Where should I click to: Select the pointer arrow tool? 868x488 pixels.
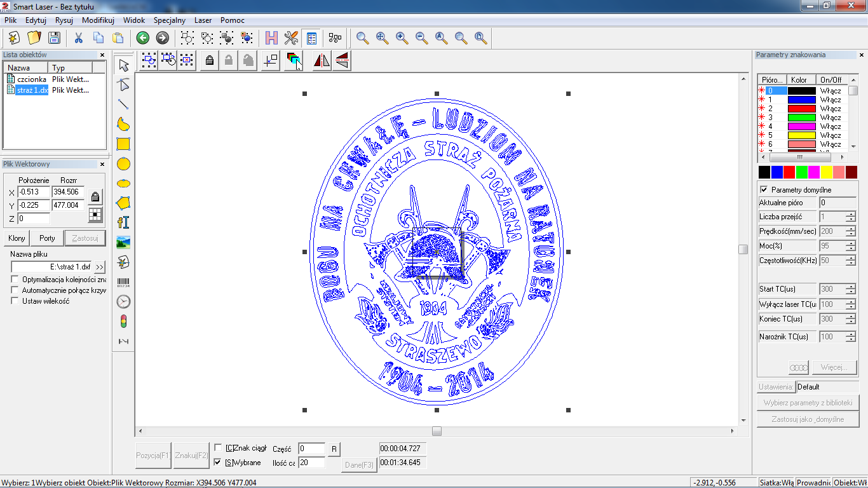(123, 65)
